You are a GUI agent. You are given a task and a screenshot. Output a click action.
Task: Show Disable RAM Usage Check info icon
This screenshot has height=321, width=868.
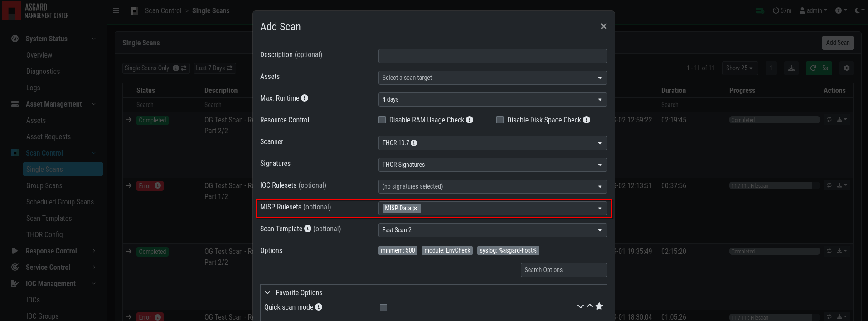tap(470, 120)
